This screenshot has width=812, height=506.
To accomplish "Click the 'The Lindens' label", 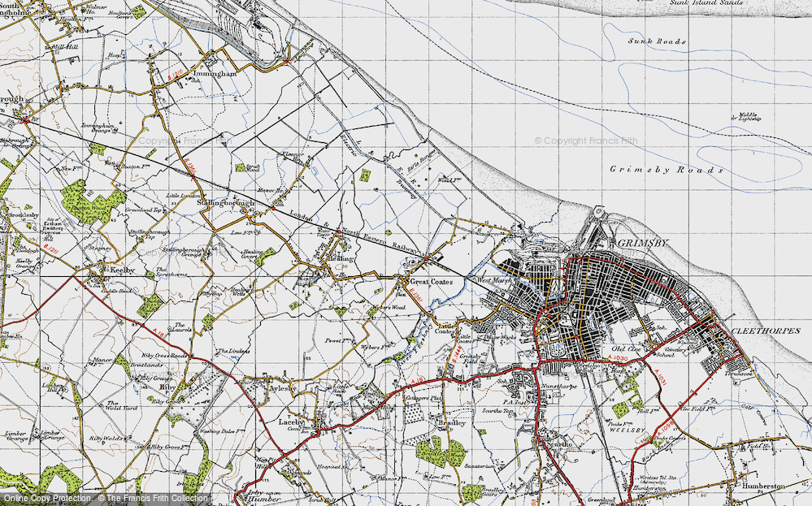I will (x=233, y=352).
